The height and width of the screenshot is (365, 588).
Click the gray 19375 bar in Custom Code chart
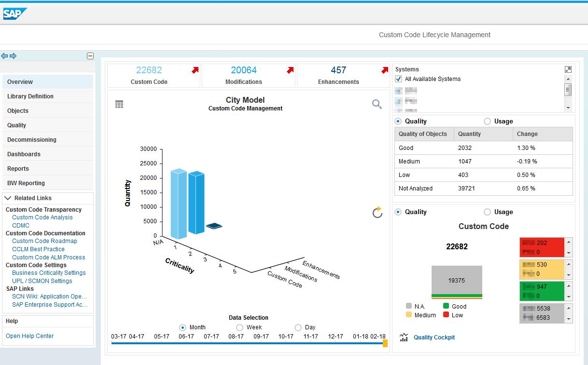[x=457, y=280]
